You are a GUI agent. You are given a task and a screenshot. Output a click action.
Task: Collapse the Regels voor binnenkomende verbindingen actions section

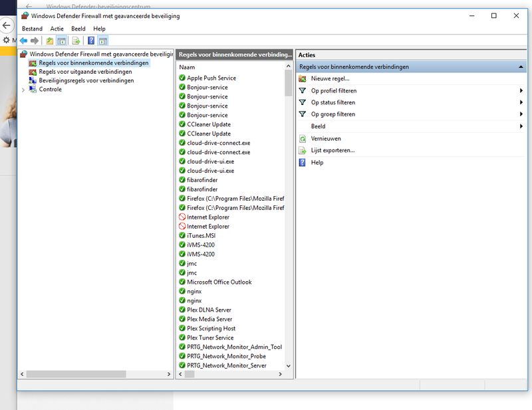521,67
